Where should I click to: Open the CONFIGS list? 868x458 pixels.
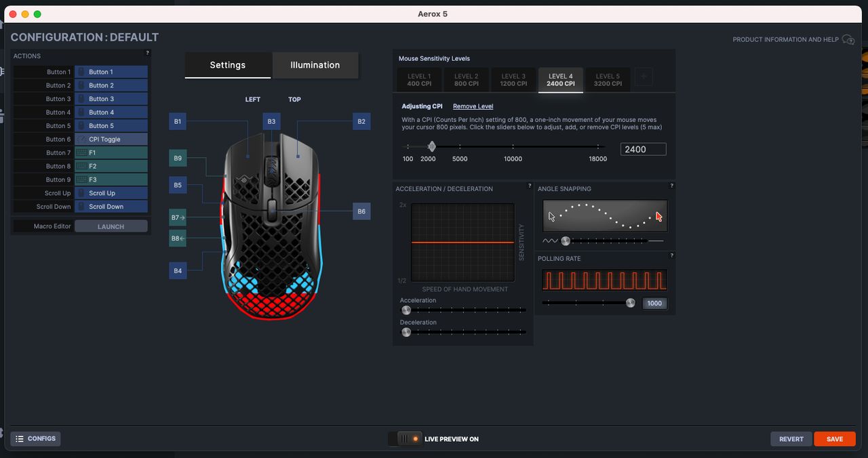pyautogui.click(x=35, y=439)
